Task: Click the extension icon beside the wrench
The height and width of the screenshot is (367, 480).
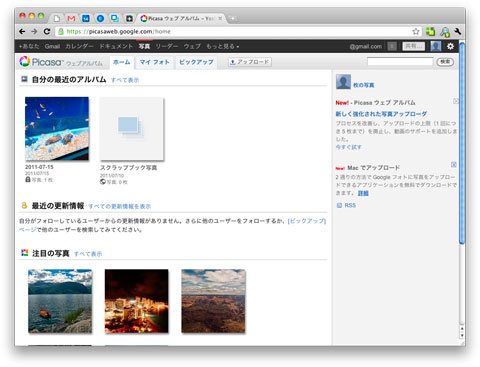Action: pos(445,32)
